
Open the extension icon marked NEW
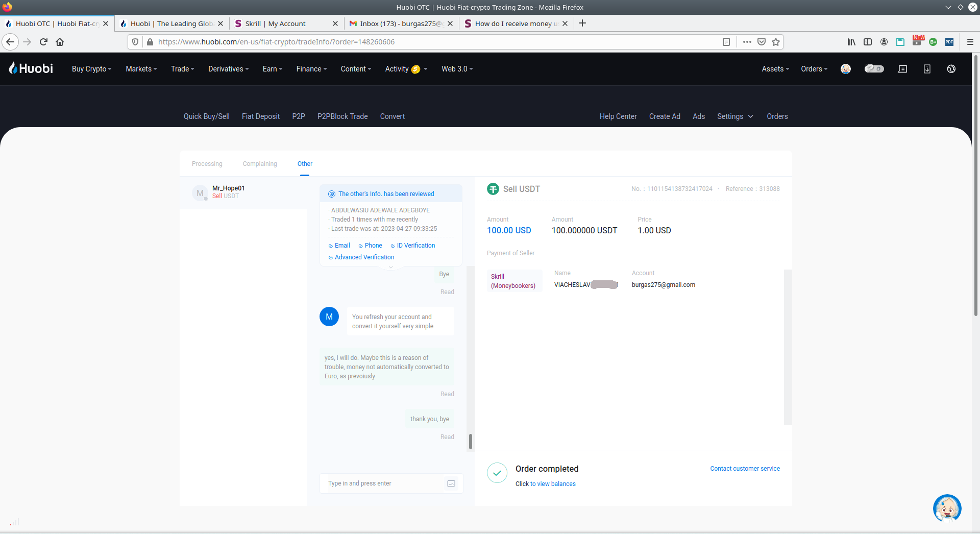918,41
